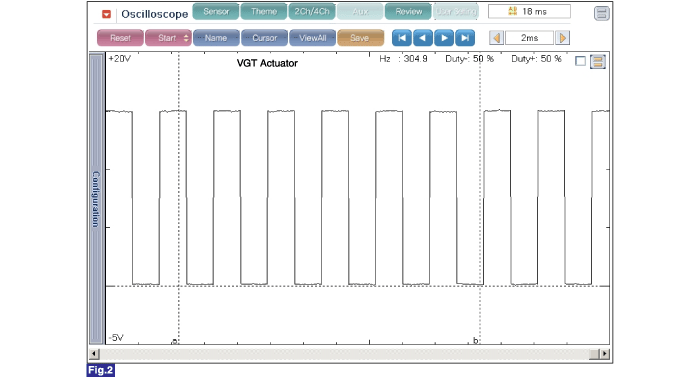This screenshot has width=700, height=377.
Task: Step forward with the blue right arrow
Action: (444, 38)
